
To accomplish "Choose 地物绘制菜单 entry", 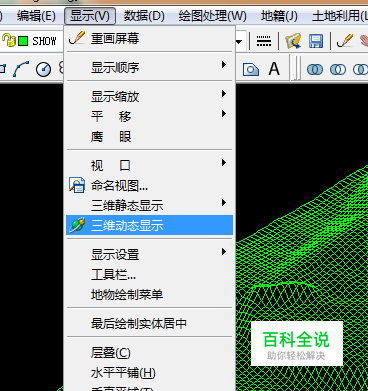I will 149,294.
